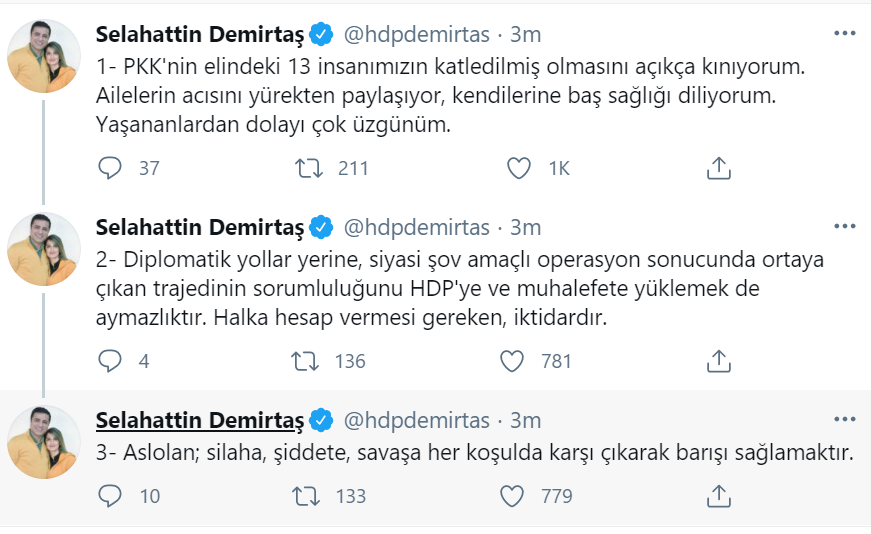
Task: Click @hdpdemirtas handle on the first tweet
Action: pos(417,34)
